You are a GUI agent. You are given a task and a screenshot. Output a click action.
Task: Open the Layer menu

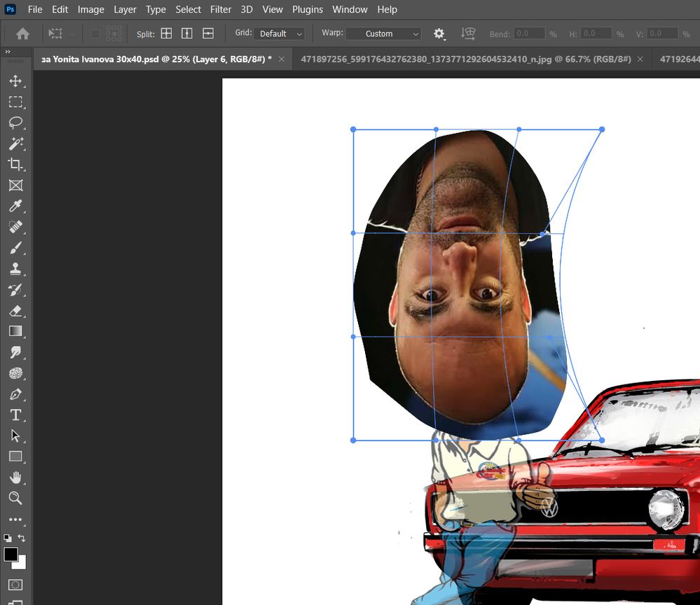tap(125, 9)
